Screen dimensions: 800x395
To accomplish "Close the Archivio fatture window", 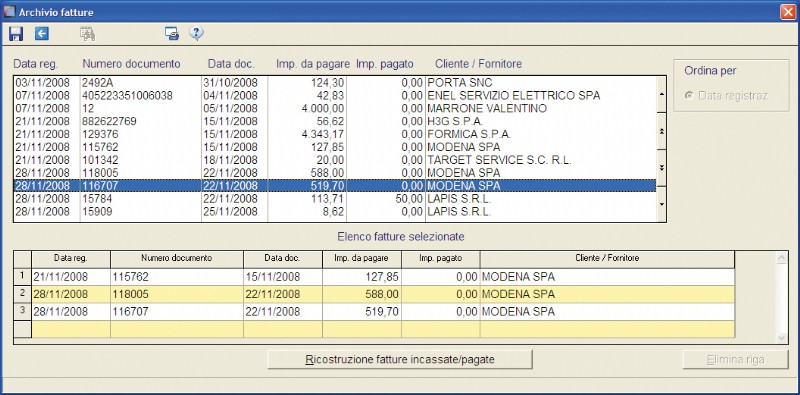I will [x=788, y=12].
